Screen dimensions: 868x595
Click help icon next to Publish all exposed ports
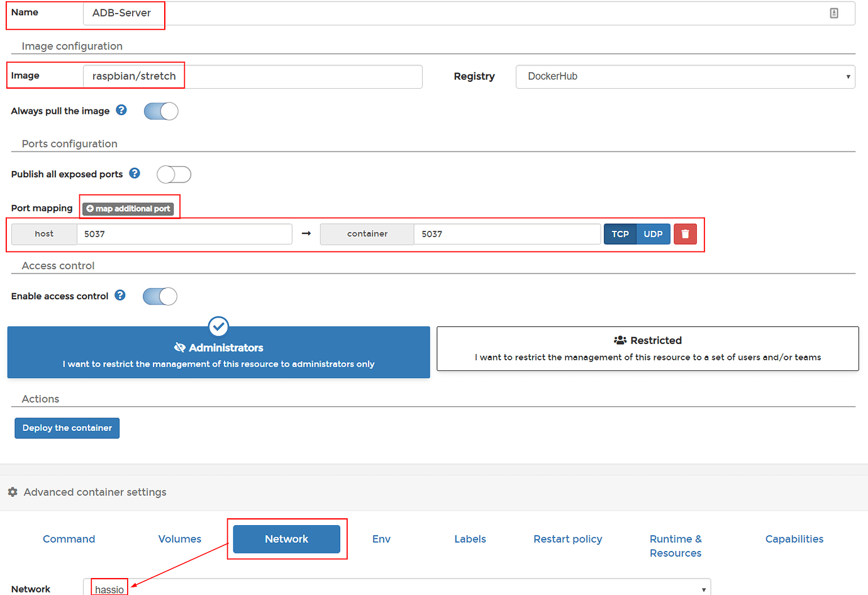[133, 173]
